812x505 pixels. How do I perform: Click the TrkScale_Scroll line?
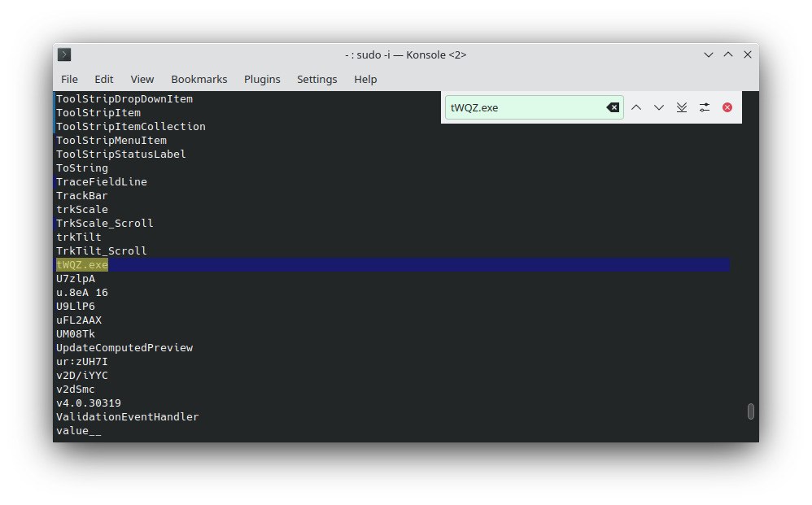105,224
